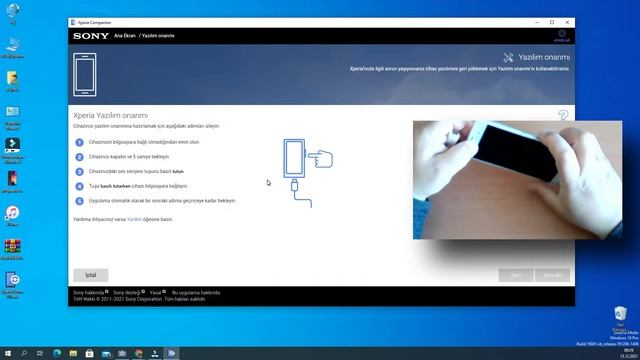The width and height of the screenshot is (640, 360).
Task: Open the Sony desteği footer link
Action: [127, 292]
